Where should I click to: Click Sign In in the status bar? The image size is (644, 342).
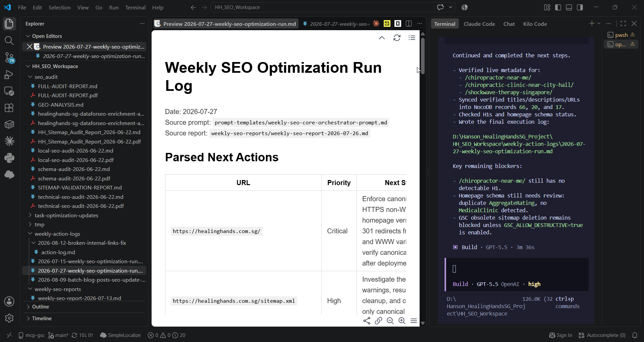click(560, 335)
